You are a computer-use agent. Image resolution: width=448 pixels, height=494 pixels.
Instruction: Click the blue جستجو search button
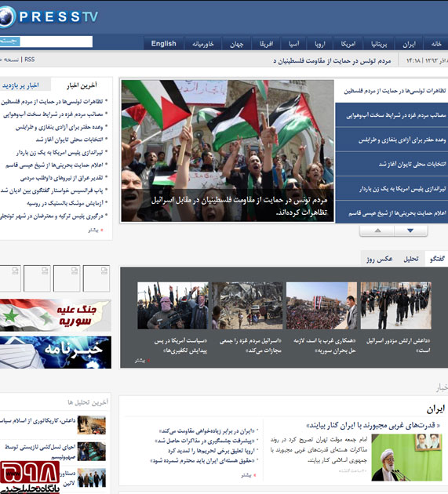pyautogui.click(x=9, y=42)
